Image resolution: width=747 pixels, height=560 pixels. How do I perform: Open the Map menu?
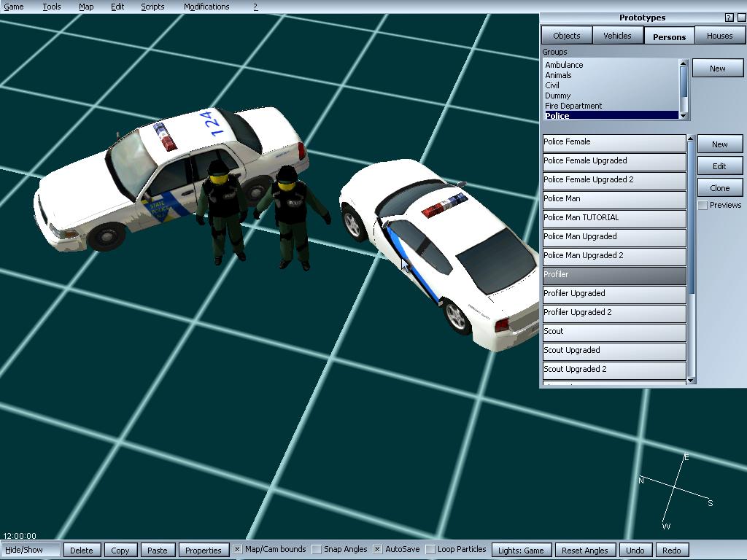[x=86, y=7]
